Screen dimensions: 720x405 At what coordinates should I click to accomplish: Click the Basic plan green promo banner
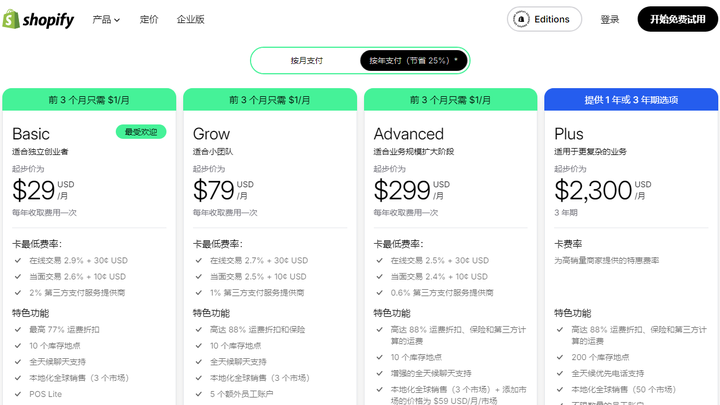pyautogui.click(x=89, y=100)
